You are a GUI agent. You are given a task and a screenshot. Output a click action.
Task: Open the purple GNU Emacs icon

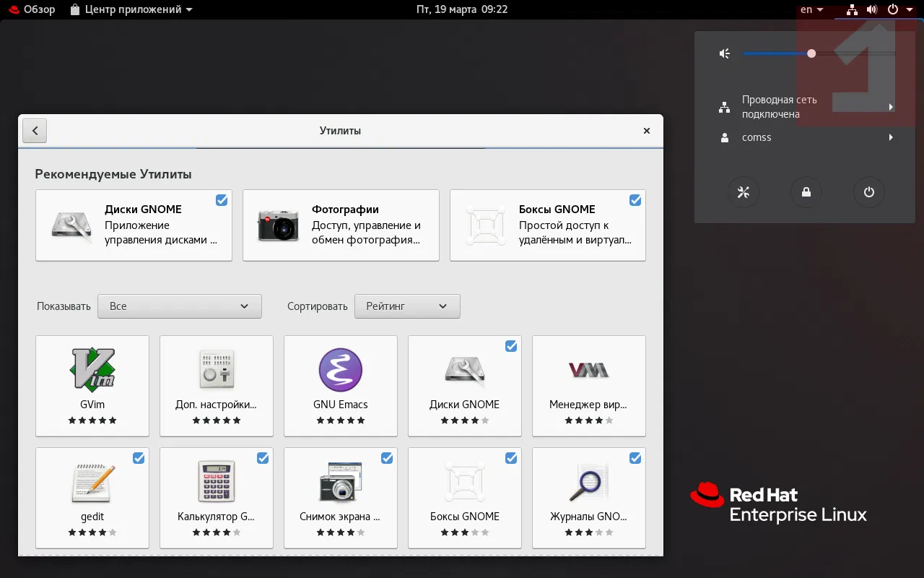coord(341,370)
